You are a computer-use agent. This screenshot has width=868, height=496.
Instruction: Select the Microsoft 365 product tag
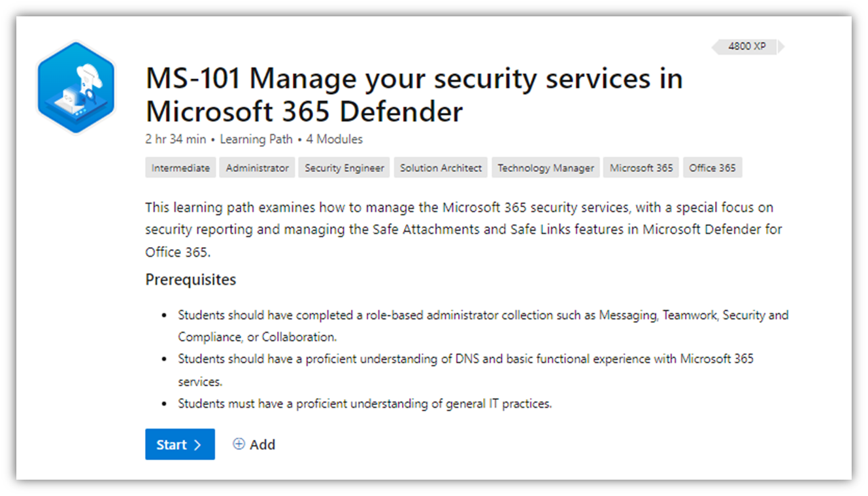click(x=641, y=167)
